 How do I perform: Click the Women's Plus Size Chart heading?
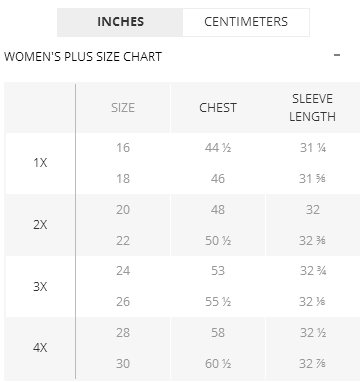click(x=83, y=57)
